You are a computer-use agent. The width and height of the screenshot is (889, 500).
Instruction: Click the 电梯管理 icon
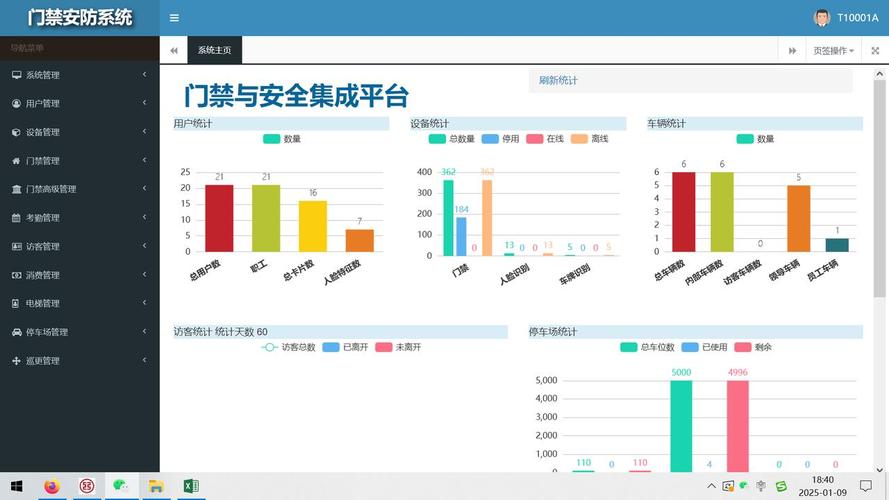coord(16,303)
